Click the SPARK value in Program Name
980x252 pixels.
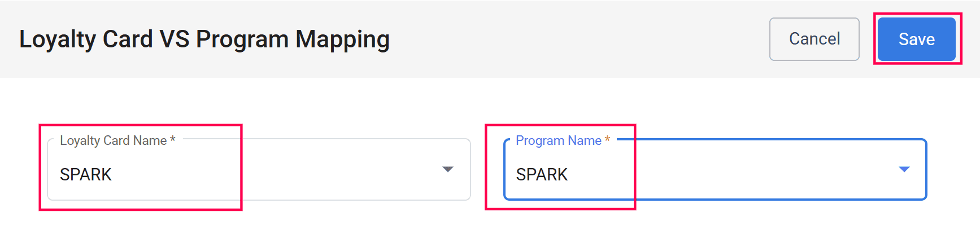point(542,175)
